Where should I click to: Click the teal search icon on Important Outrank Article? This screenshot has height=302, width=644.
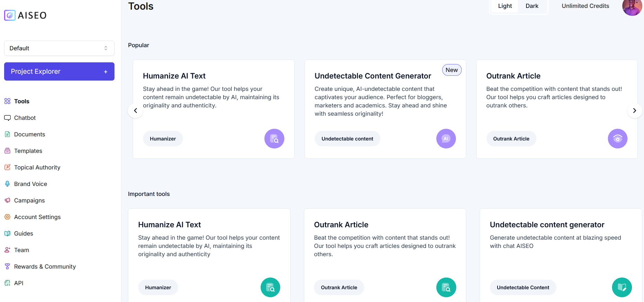tap(446, 287)
